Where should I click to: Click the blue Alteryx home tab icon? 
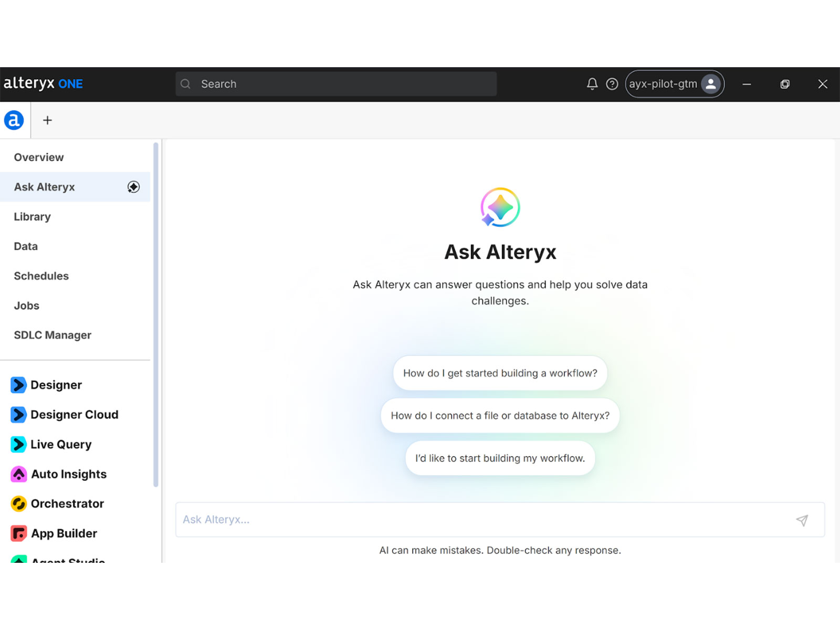click(14, 120)
